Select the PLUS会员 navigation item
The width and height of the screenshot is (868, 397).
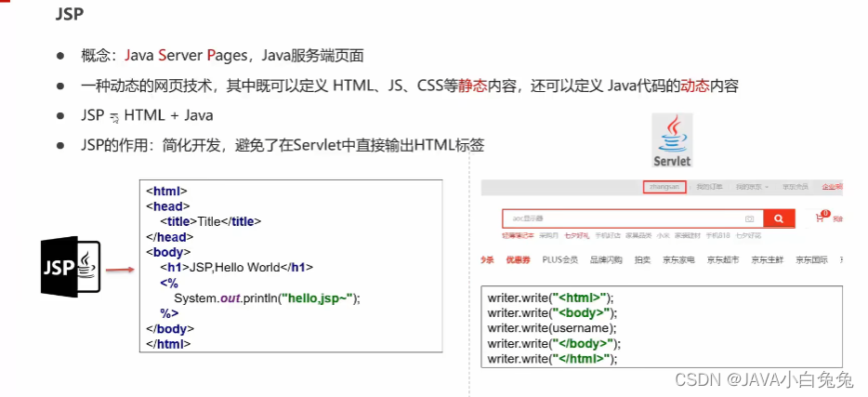click(560, 259)
